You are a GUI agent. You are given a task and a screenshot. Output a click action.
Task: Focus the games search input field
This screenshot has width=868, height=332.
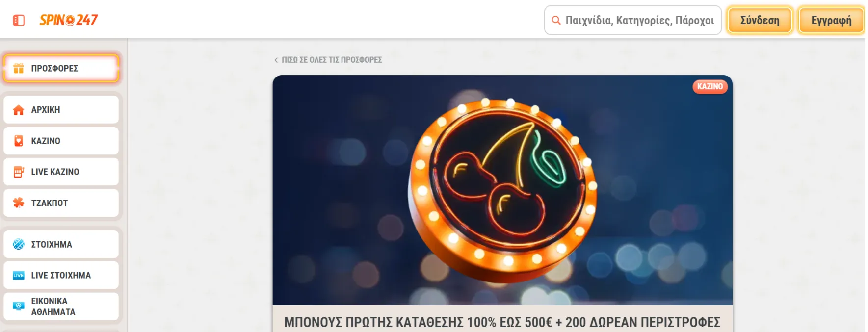(633, 20)
